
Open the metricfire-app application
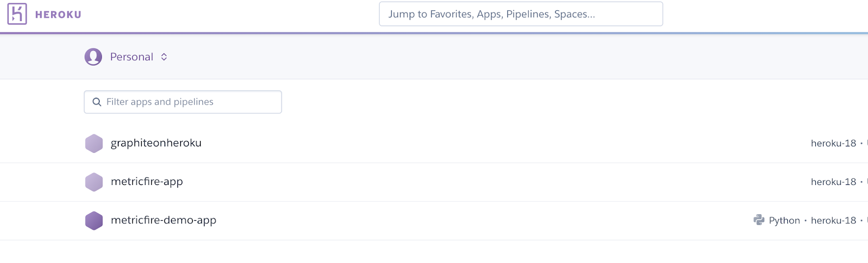(x=147, y=182)
